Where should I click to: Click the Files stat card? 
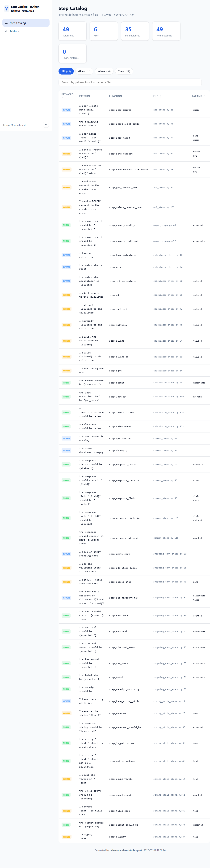(104, 31)
